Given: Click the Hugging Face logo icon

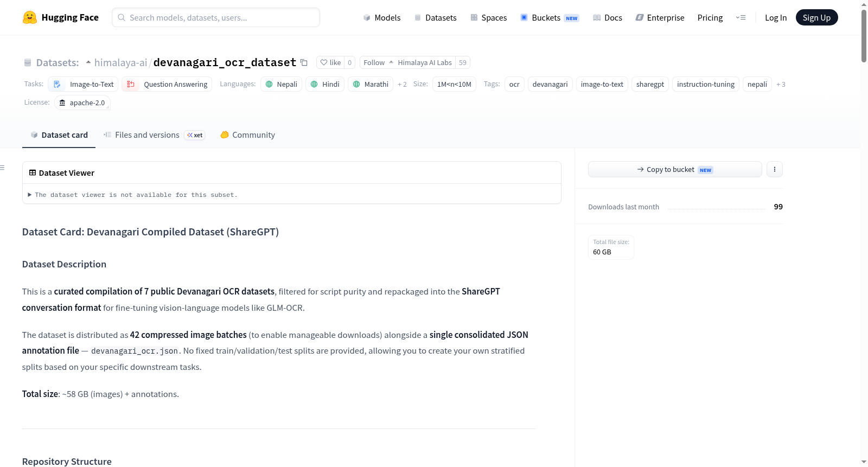Looking at the screenshot, I should [x=30, y=17].
